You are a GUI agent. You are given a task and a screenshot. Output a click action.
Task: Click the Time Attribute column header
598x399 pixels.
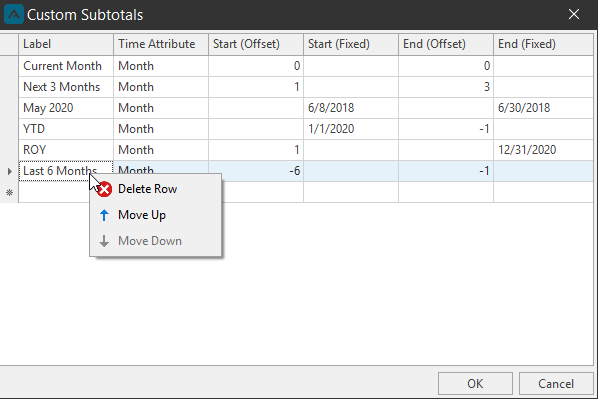pos(161,44)
